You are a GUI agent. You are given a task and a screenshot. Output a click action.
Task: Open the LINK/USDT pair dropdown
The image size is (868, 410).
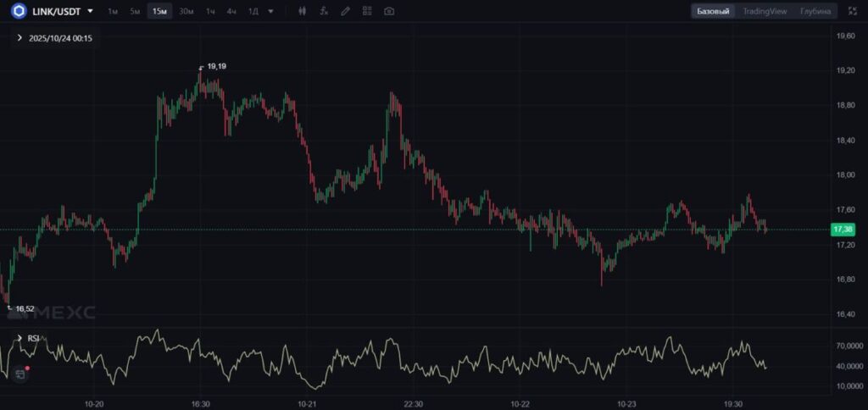[90, 12]
